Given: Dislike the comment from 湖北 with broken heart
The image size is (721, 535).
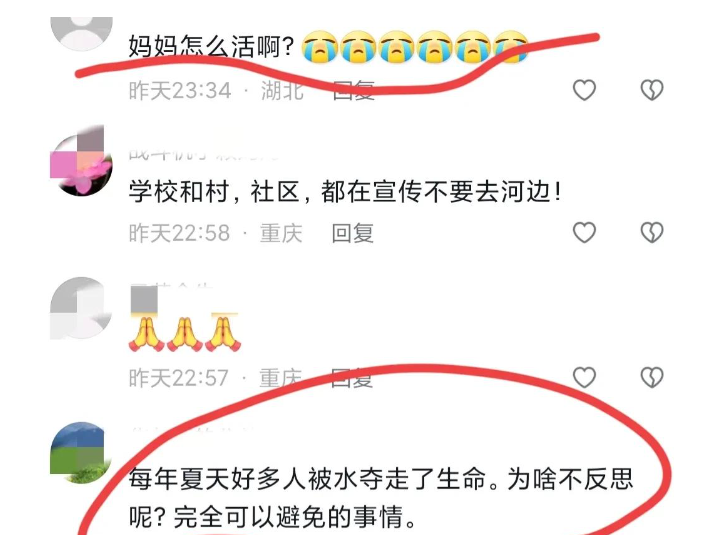Looking at the screenshot, I should tap(652, 90).
